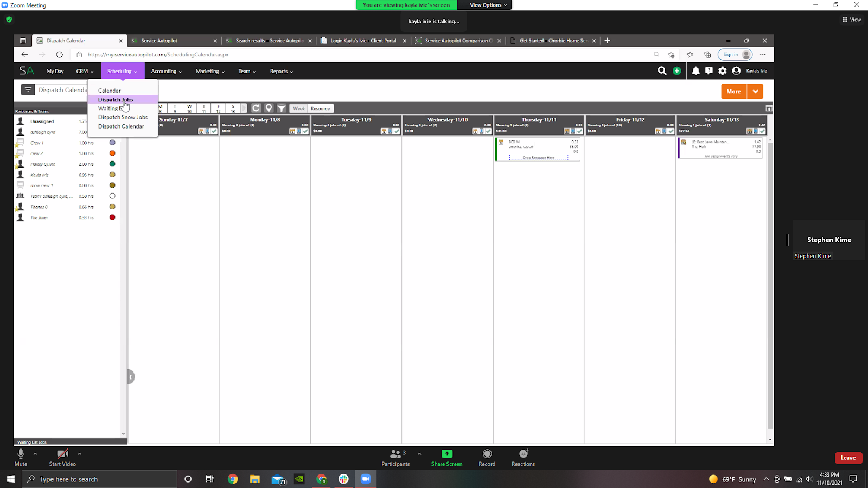Switch to the Resource view toggle
The width and height of the screenshot is (868, 488).
point(320,108)
